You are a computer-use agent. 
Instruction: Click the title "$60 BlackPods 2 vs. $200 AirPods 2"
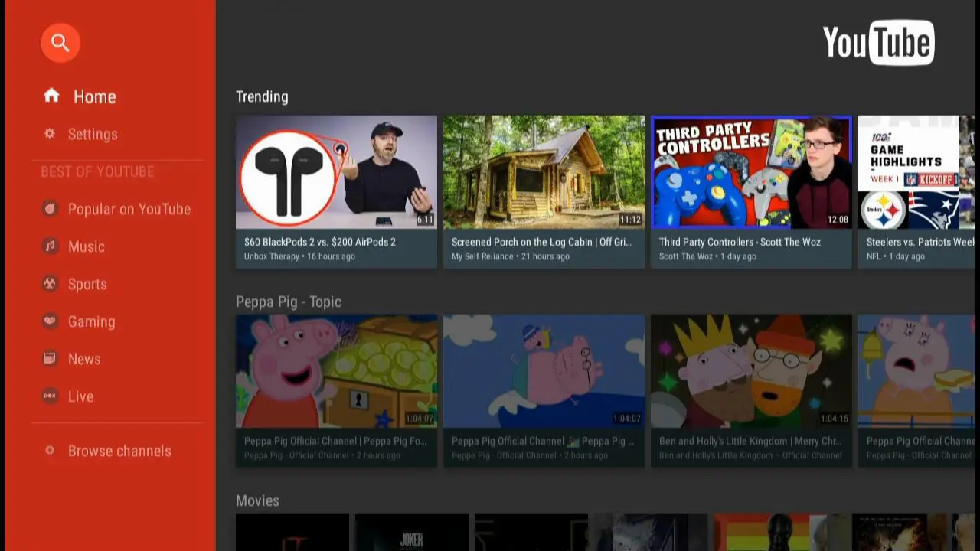320,242
